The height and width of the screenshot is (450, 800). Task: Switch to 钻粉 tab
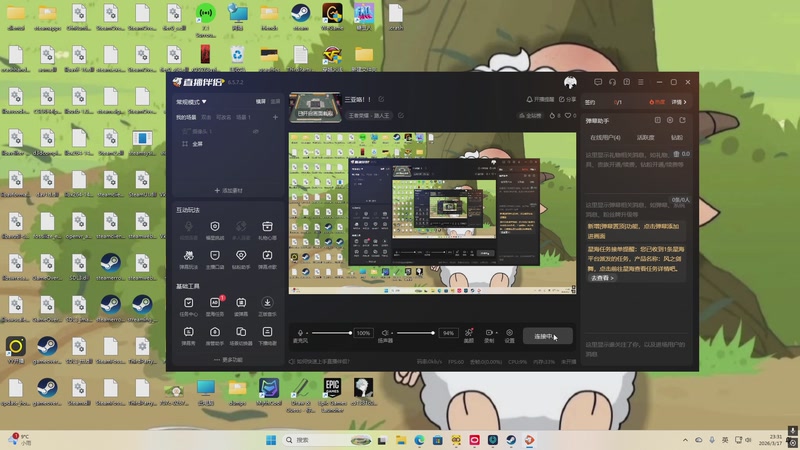677,138
